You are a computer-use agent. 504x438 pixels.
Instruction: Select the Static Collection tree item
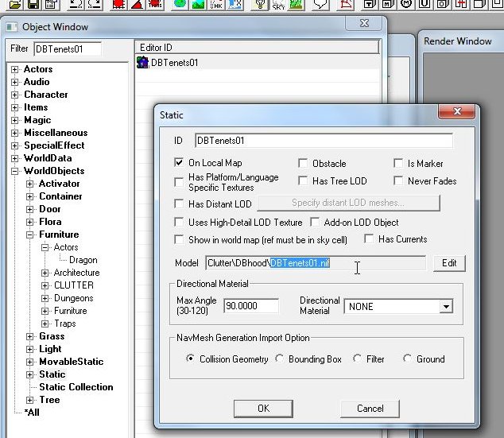(x=76, y=387)
